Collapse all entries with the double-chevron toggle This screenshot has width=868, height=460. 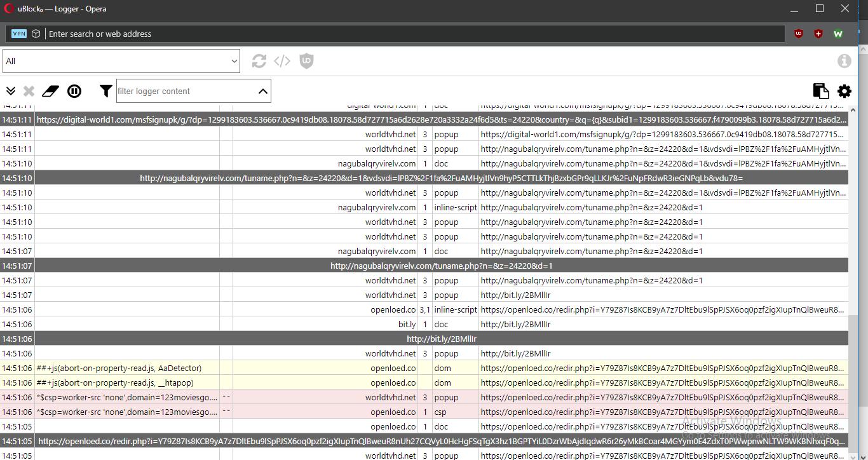10,91
